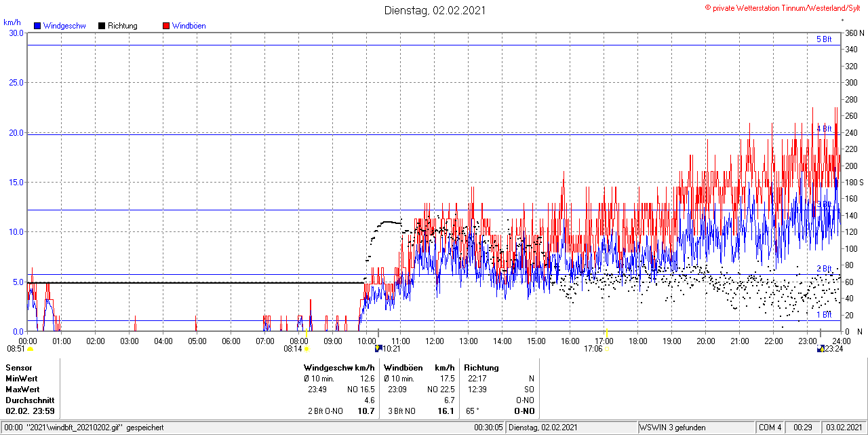Click the 'Windgeschw km/h' column header
The width and height of the screenshot is (868, 435).
339,368
